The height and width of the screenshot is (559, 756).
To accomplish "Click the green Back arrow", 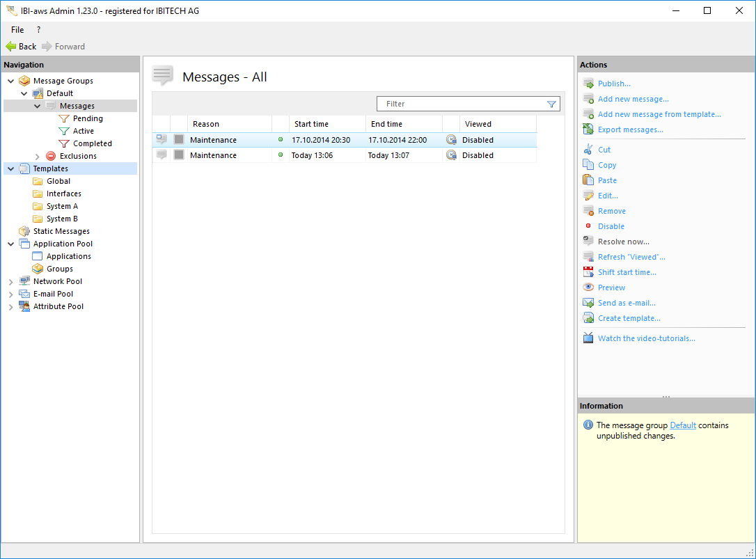I will click(x=11, y=47).
